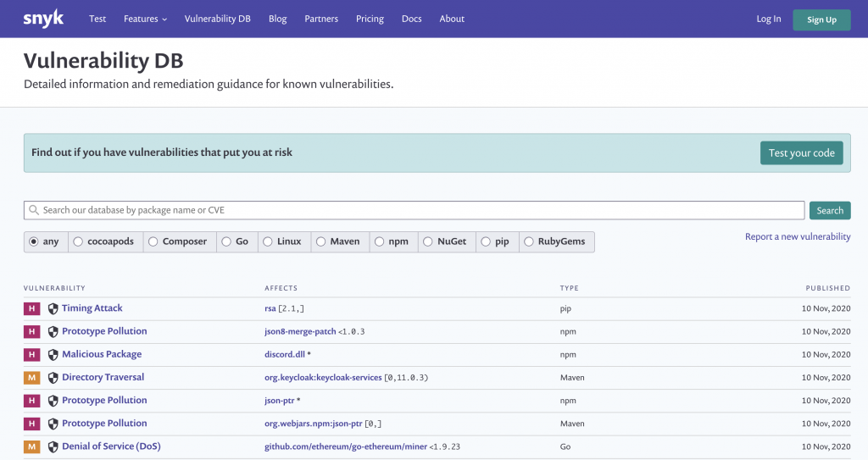Click the shield icon in the org.webjars.npm:json-ptr row
Viewport: 868px width, 460px height.
pos(53,424)
